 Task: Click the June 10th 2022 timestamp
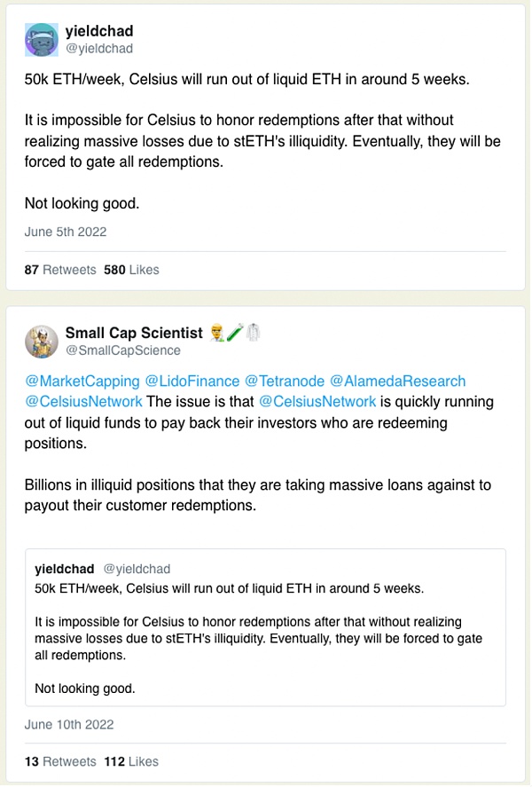(x=69, y=725)
